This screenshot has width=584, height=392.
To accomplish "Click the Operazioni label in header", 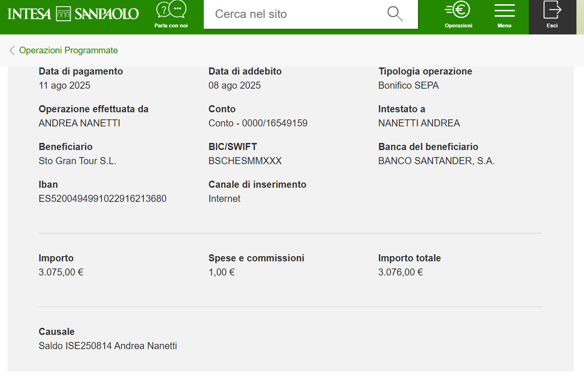I will [458, 25].
